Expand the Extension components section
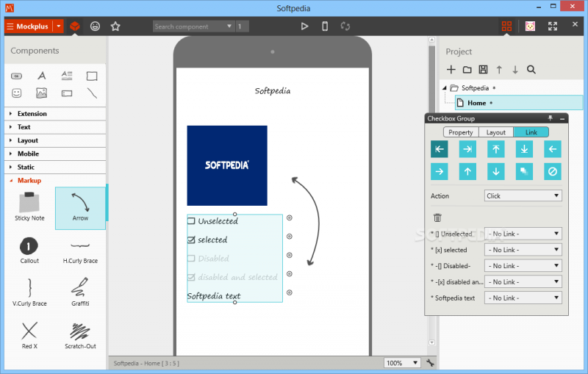 click(55, 114)
